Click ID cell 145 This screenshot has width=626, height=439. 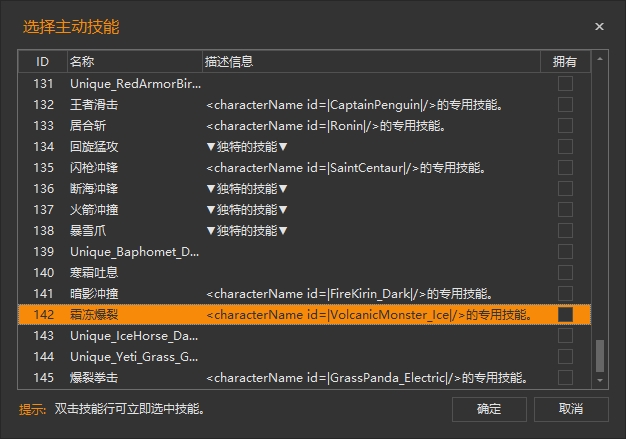44,378
